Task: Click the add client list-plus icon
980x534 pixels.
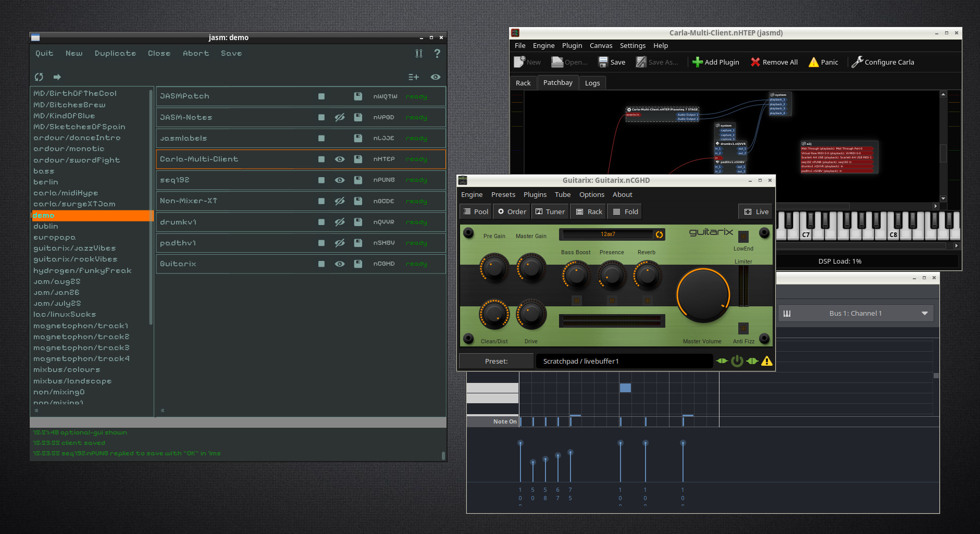Action: (x=414, y=77)
